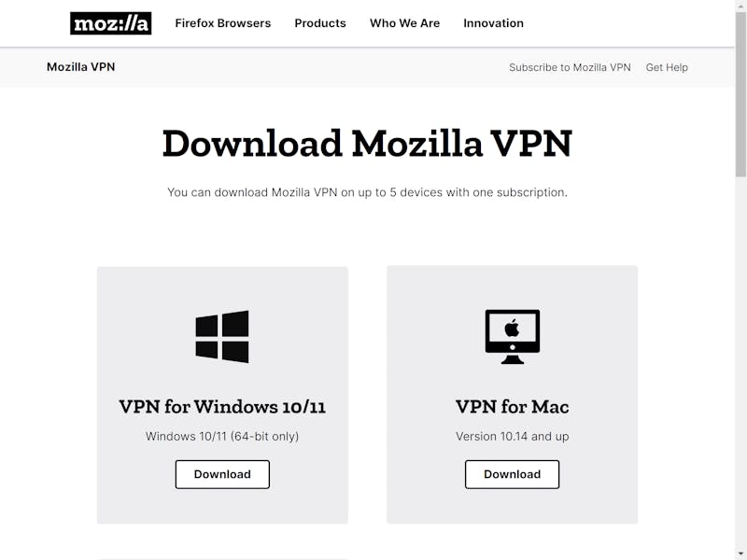747x560 pixels.
Task: Click the vertical scrollbar thumb
Action: click(740, 93)
